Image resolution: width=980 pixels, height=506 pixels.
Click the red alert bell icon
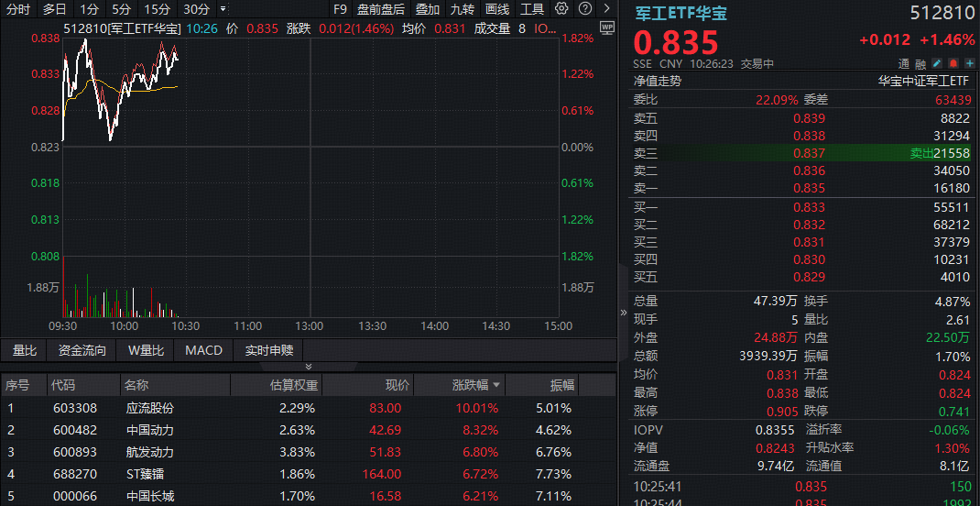pyautogui.click(x=953, y=63)
